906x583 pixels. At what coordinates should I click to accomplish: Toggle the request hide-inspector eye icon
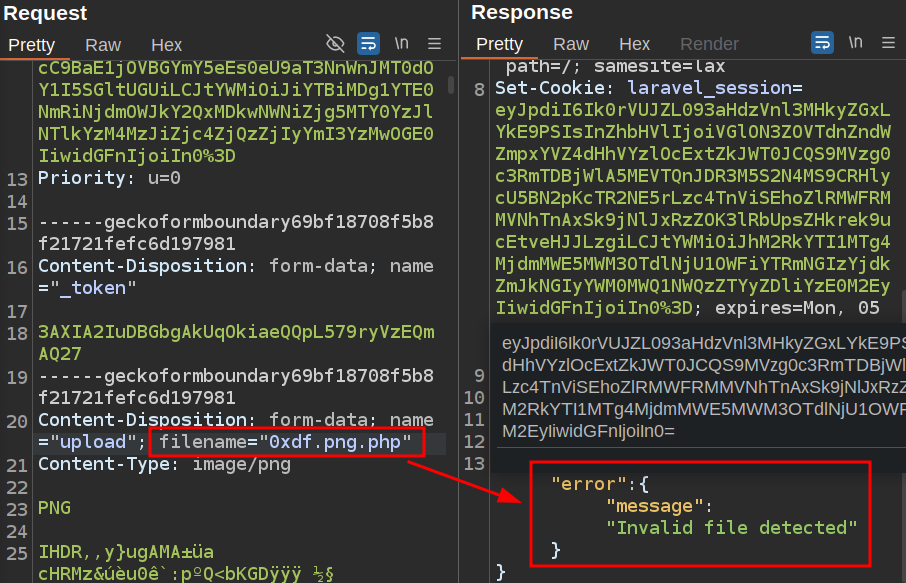click(x=335, y=44)
